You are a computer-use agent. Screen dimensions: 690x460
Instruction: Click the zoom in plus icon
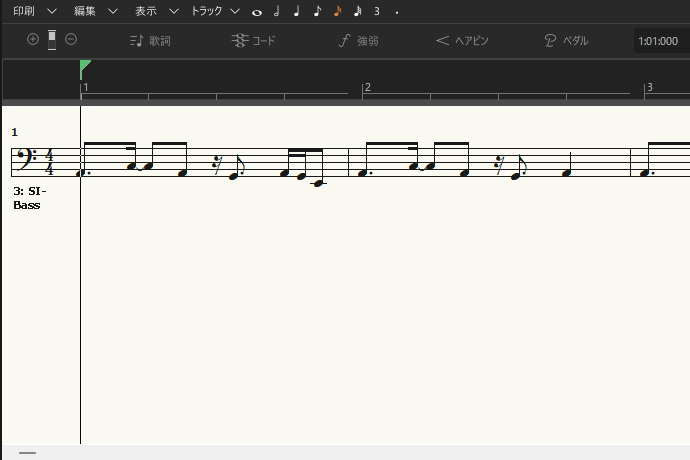coord(33,39)
